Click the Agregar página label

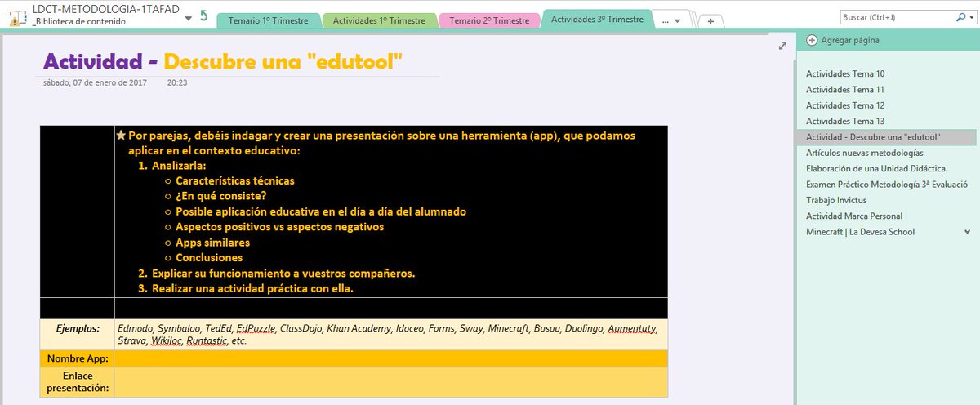(x=849, y=40)
